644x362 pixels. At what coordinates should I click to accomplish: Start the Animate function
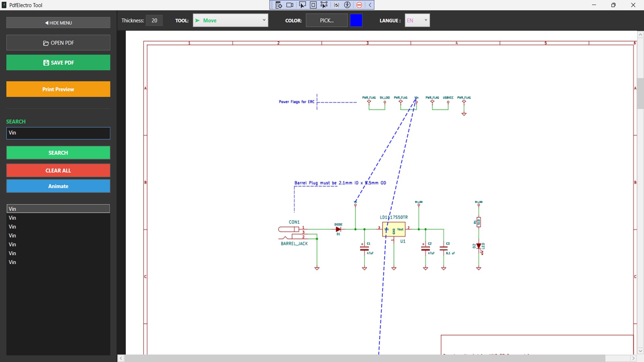58,186
